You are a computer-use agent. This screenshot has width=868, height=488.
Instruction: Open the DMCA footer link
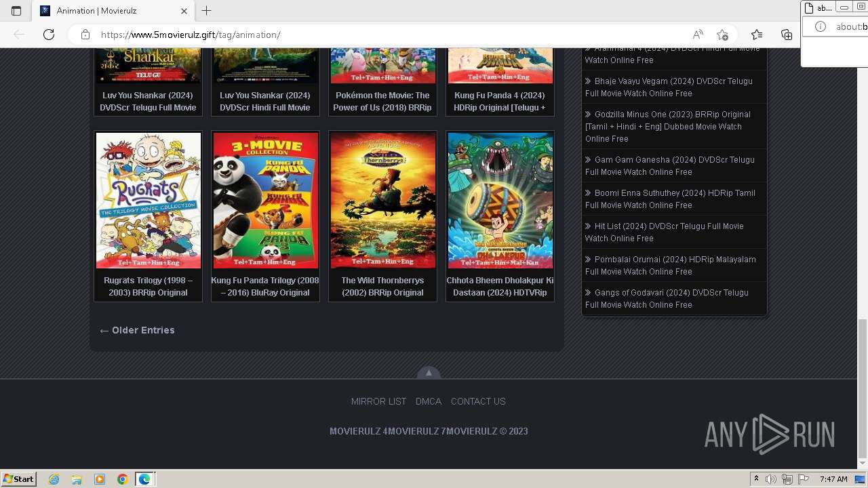tap(429, 401)
